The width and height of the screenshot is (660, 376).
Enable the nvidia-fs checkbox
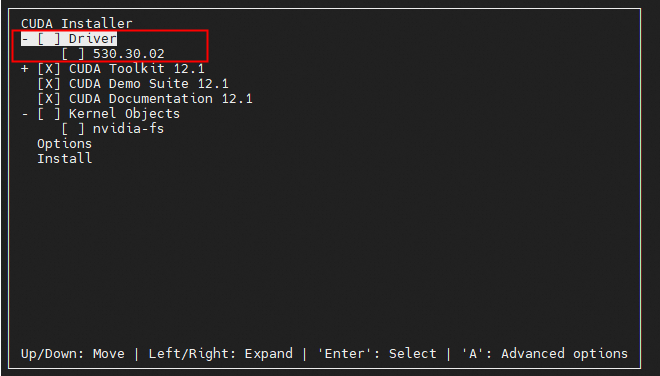pyautogui.click(x=73, y=129)
